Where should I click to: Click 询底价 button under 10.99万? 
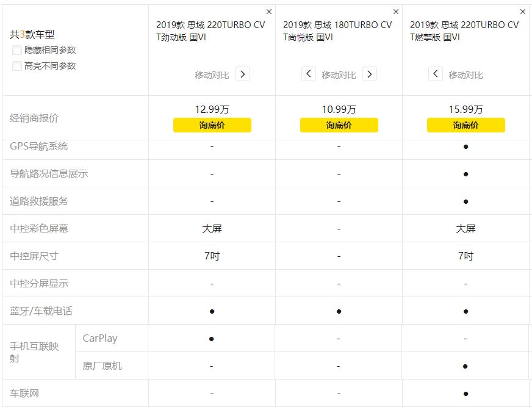pyautogui.click(x=339, y=125)
